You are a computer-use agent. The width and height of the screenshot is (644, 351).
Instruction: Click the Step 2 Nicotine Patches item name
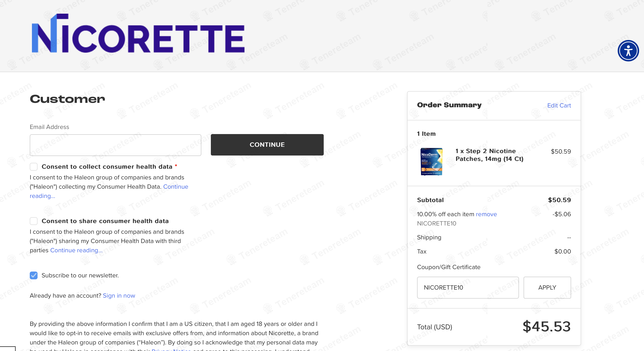tap(489, 155)
